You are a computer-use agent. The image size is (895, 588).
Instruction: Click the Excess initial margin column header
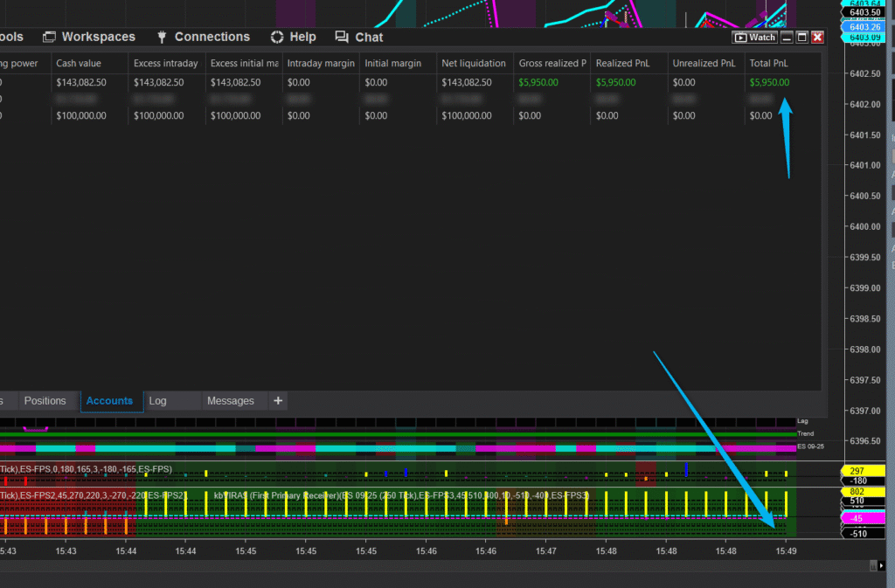(245, 63)
